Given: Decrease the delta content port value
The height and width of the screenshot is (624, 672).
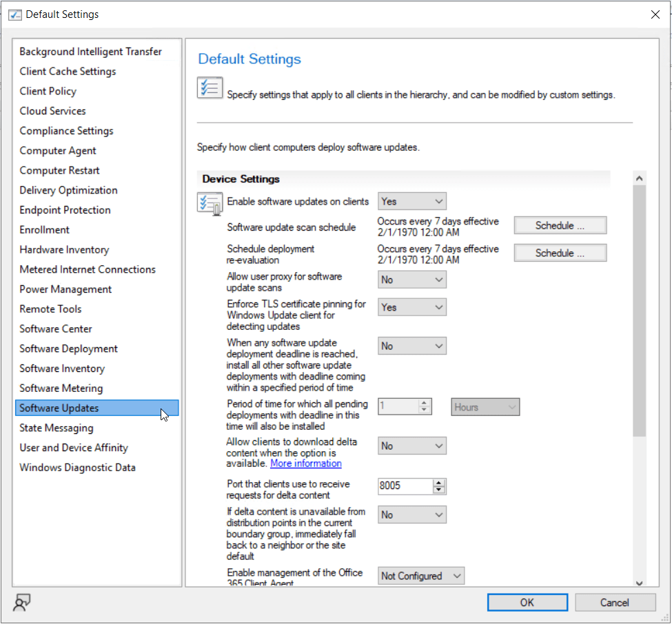Looking at the screenshot, I should coord(439,490).
